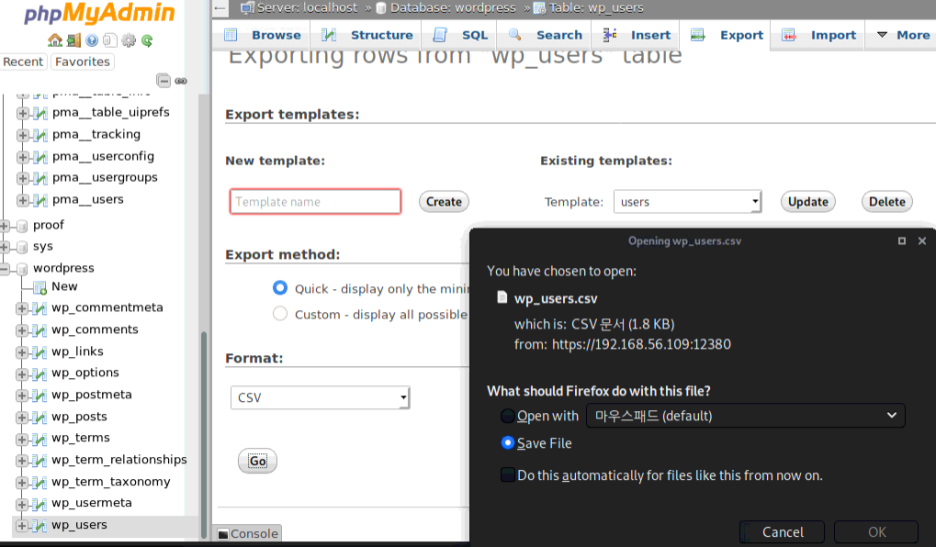Switch to the Structure tab
This screenshot has height=547, width=936.
point(368,35)
